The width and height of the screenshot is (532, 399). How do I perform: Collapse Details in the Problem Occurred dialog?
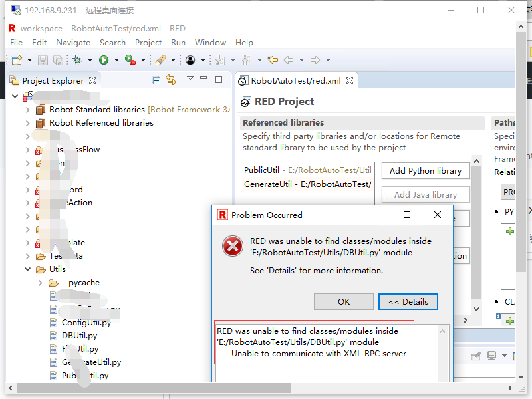[408, 301]
